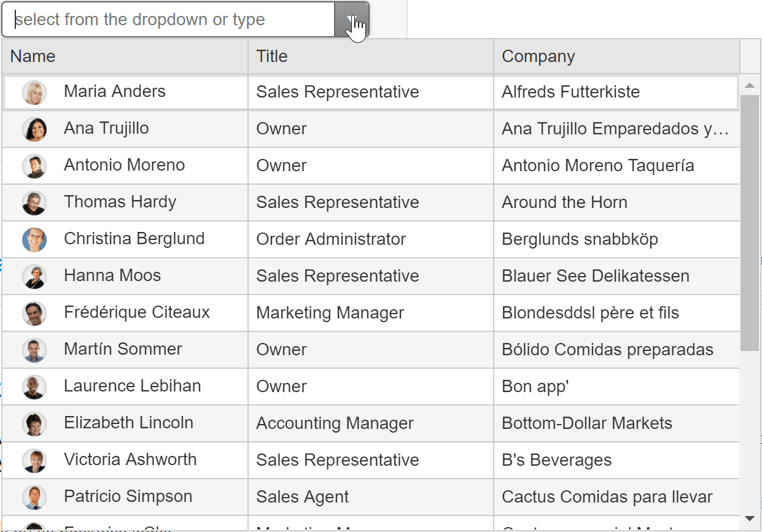Focus the 'select from the dropdown' input

[x=168, y=20]
